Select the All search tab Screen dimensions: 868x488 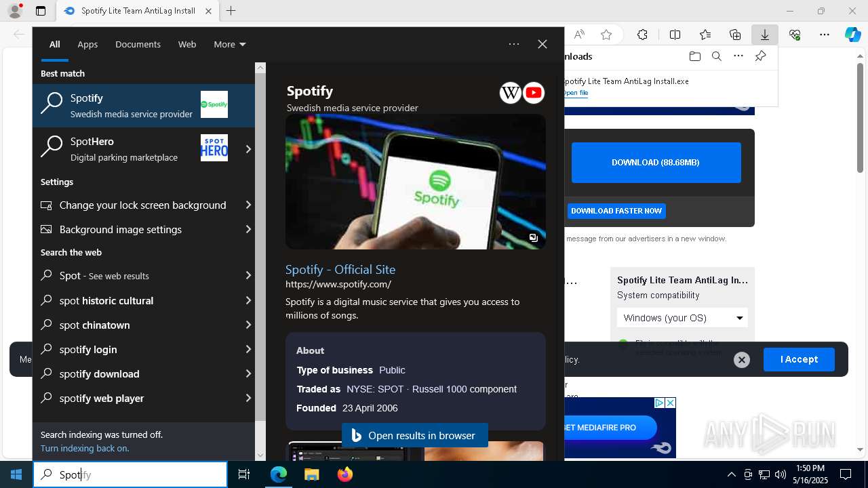[x=55, y=44]
